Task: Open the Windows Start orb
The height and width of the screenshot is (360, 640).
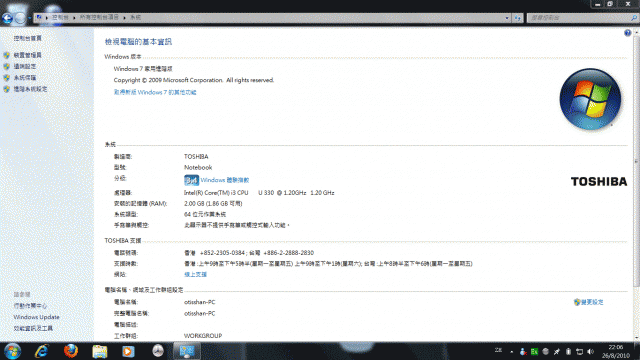Action: tap(12, 351)
